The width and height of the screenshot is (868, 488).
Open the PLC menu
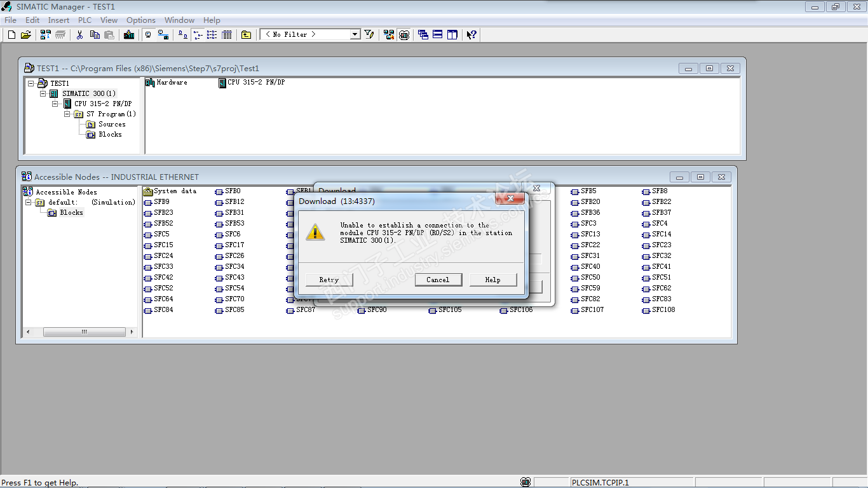[x=85, y=20]
